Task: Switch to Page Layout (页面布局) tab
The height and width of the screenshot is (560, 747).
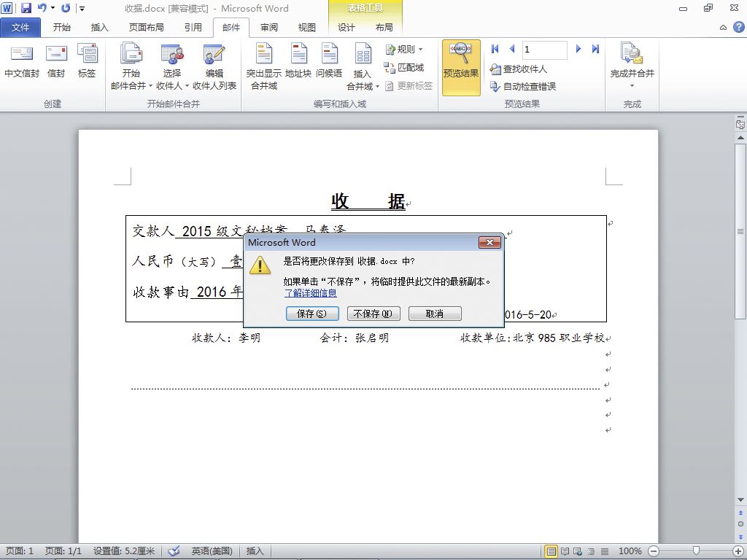Action: coord(146,28)
